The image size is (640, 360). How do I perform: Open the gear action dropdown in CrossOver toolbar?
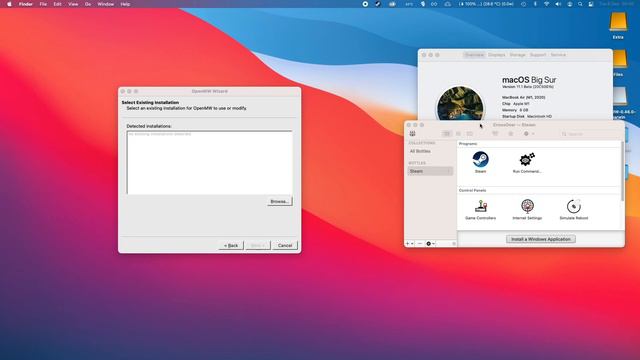(x=529, y=134)
